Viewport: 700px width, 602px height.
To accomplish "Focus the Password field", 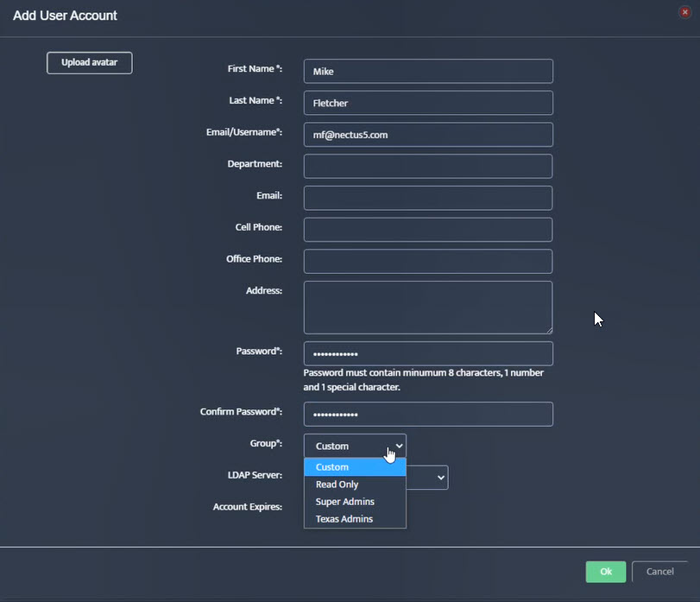I will click(428, 354).
